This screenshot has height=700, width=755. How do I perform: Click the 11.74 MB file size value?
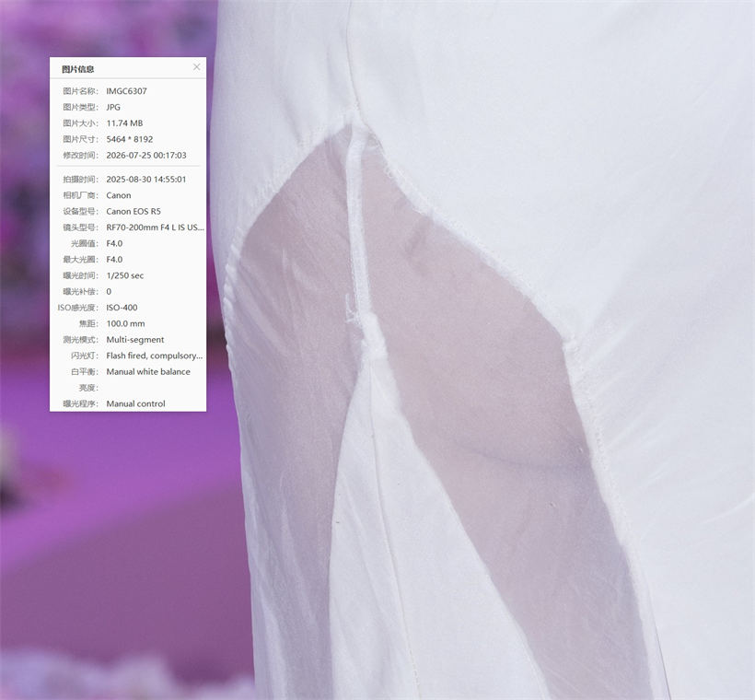click(124, 123)
